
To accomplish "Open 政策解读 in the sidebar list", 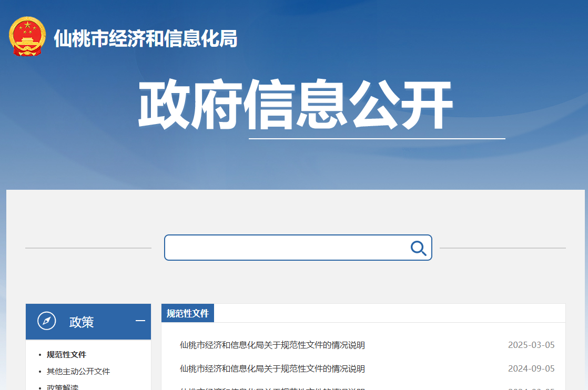I will click(x=63, y=387).
